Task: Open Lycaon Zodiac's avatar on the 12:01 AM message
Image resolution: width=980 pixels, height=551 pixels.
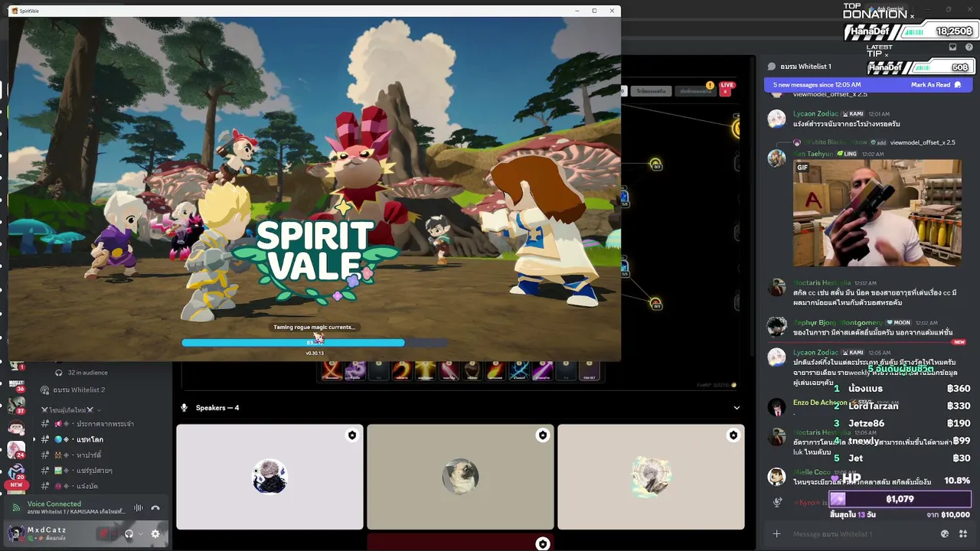Action: click(x=776, y=119)
